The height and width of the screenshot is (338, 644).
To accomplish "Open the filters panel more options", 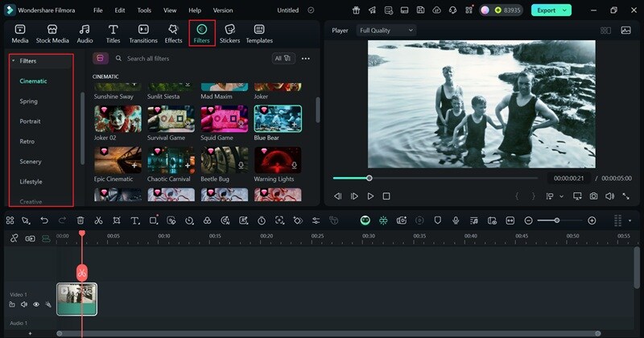I will pyautogui.click(x=306, y=59).
